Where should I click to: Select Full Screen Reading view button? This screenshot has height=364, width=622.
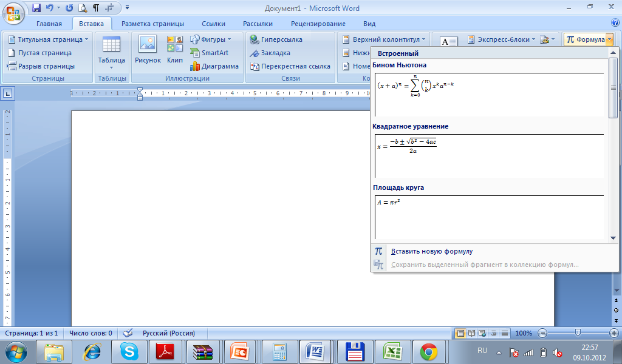[x=471, y=333]
